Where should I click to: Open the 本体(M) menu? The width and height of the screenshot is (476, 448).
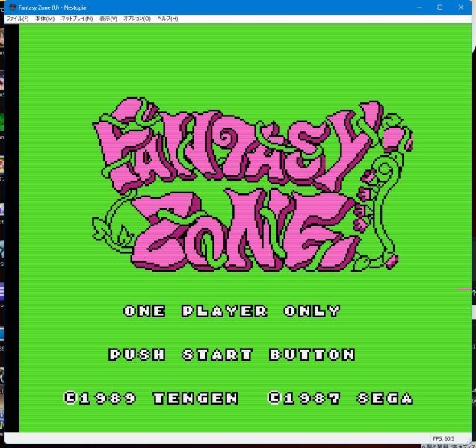tap(45, 19)
